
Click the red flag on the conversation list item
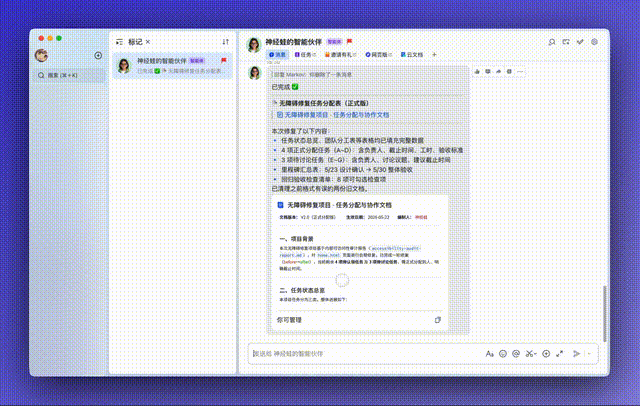(224, 60)
